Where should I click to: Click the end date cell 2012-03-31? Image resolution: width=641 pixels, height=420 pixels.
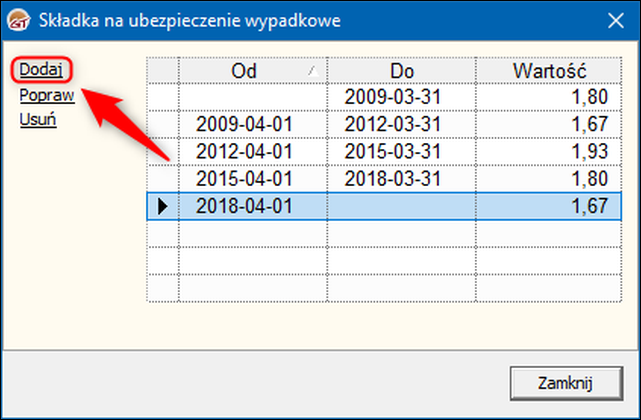coord(391,124)
